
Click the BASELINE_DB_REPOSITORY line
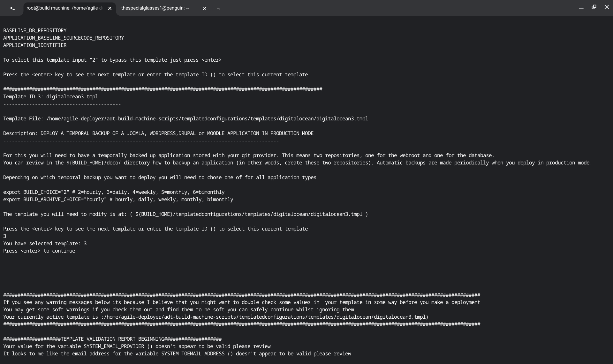click(x=35, y=31)
